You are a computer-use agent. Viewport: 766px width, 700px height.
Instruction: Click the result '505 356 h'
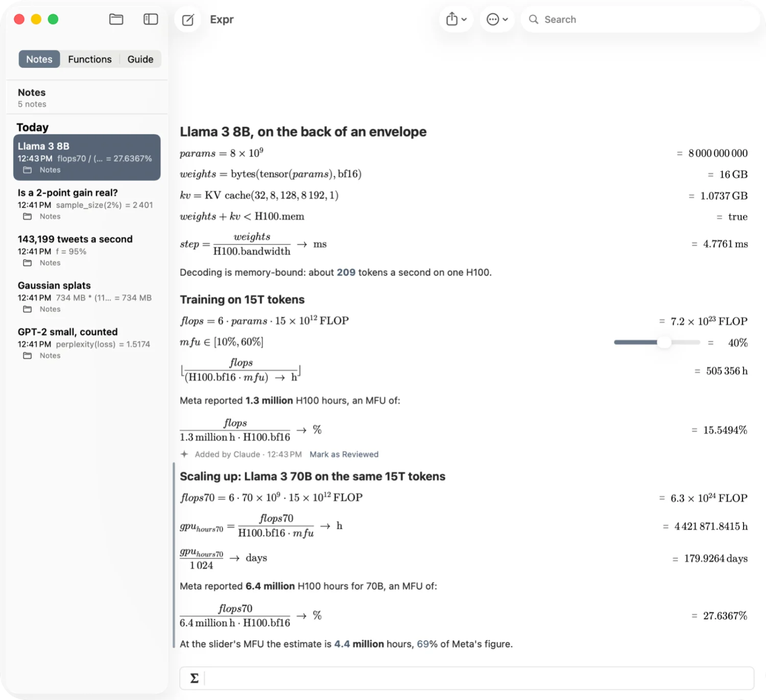tap(727, 371)
